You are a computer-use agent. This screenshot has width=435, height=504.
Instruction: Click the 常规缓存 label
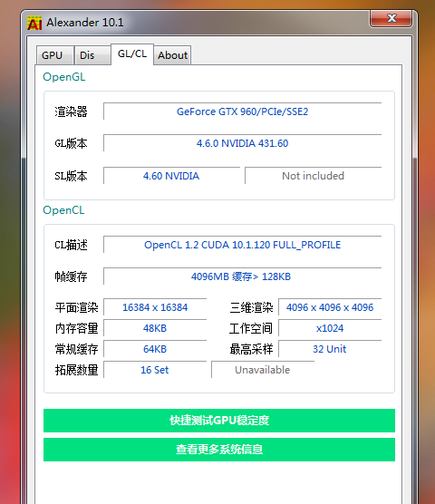[76, 349]
